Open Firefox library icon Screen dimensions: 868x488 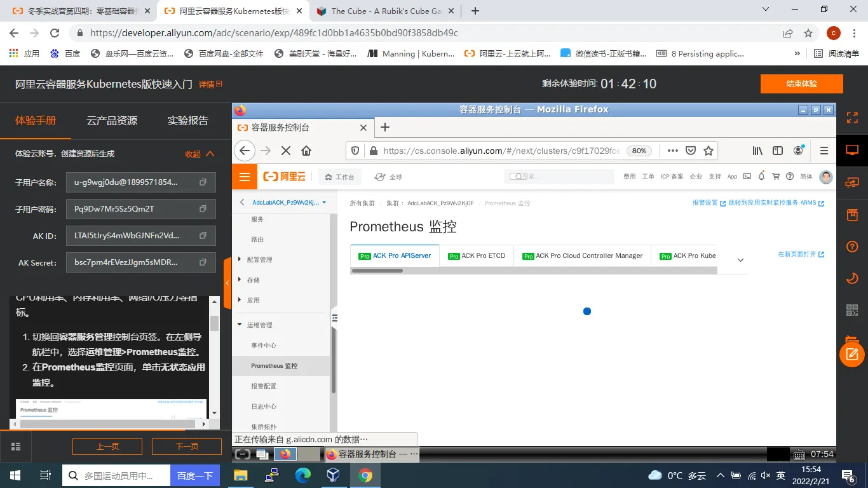click(x=757, y=151)
